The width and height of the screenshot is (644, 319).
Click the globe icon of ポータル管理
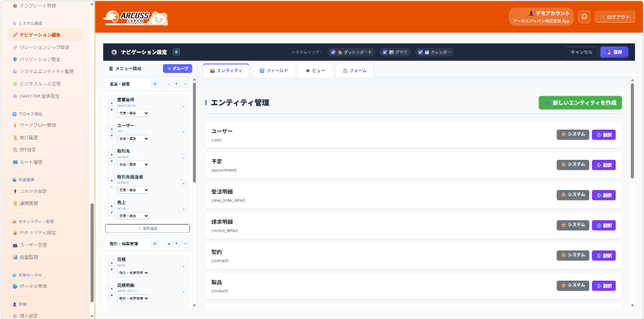point(15,286)
